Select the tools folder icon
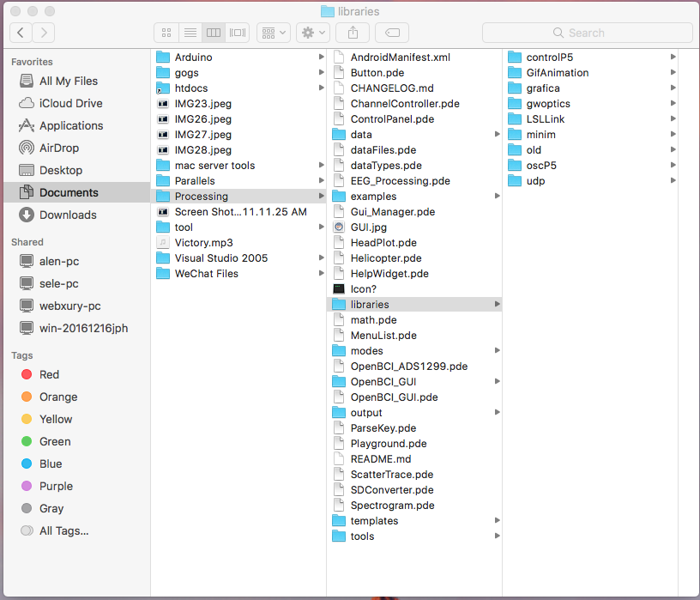Screen dimensions: 700x600 pyautogui.click(x=339, y=536)
